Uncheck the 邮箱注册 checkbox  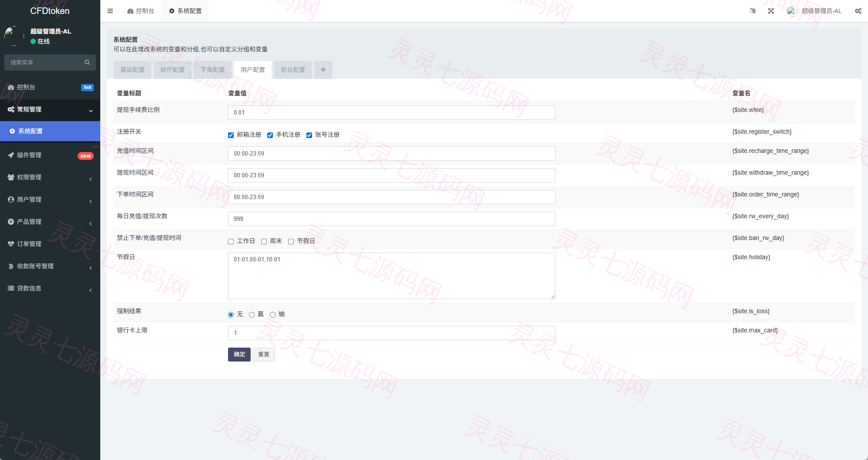point(231,135)
